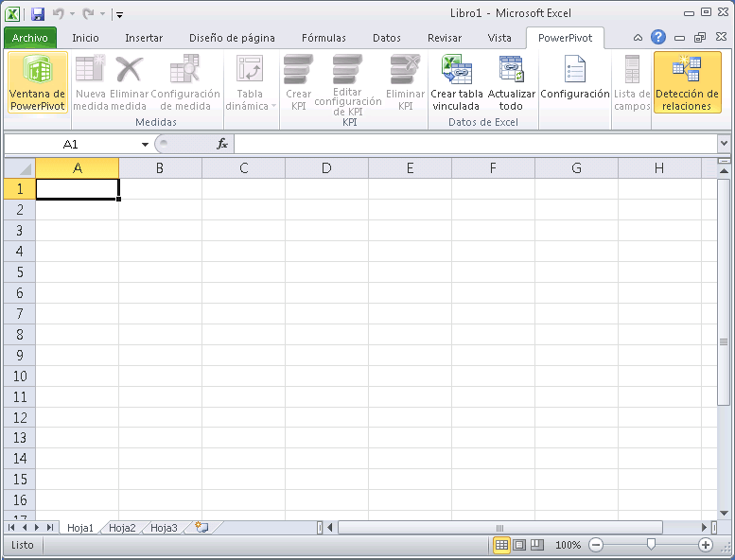The image size is (735, 560).
Task: Click the Crear KPI icon
Action: pos(298,82)
